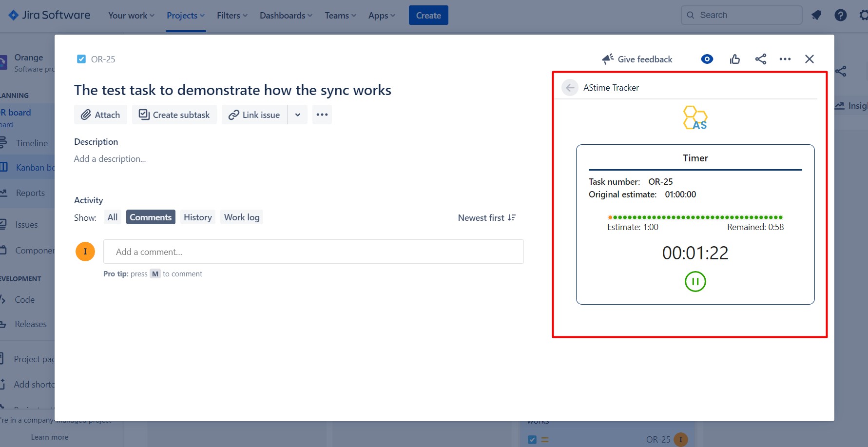The image size is (868, 447).
Task: Open the notifications icon in top bar
Action: [x=816, y=15]
